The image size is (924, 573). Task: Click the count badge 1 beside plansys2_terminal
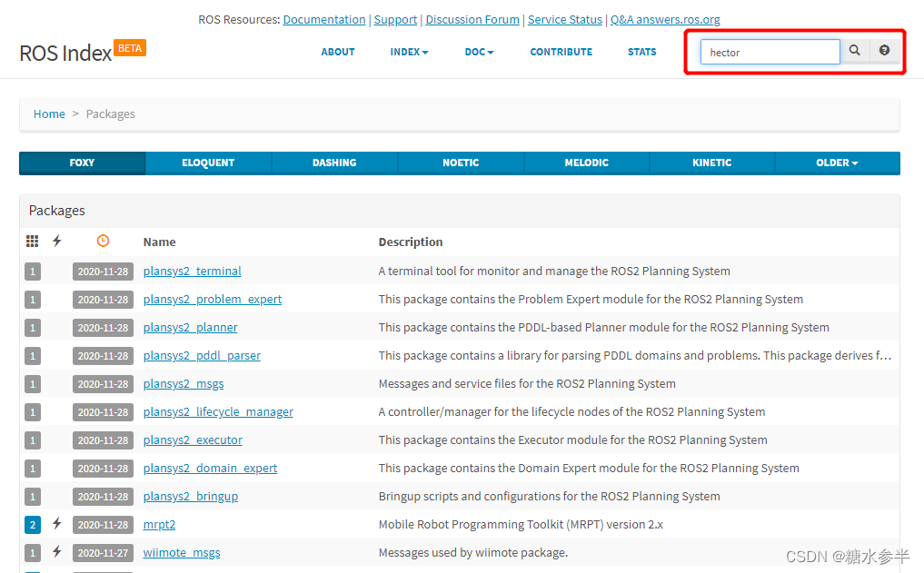[x=33, y=272]
